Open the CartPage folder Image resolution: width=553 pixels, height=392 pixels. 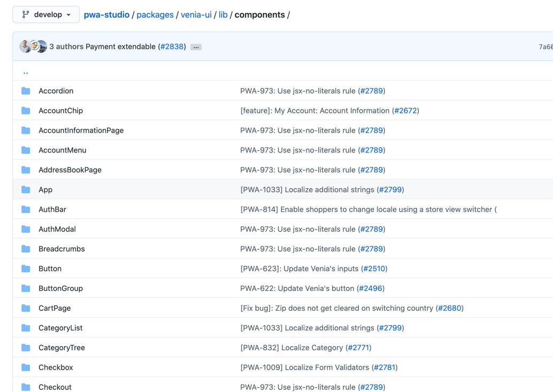click(55, 308)
